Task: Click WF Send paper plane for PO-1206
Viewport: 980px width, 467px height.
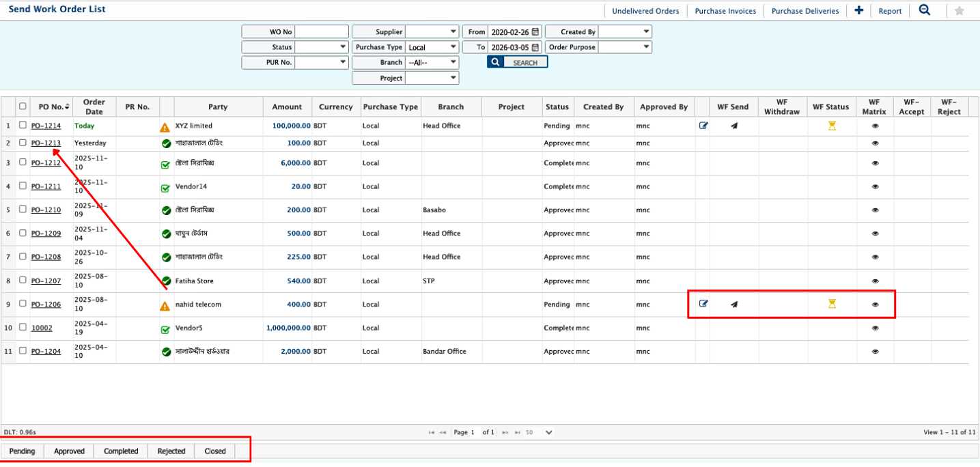Action: point(733,305)
